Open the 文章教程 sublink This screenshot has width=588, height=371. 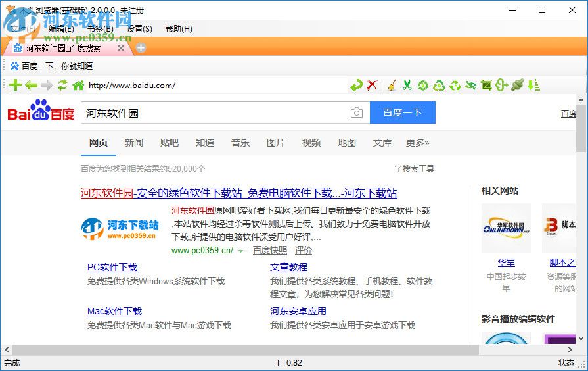289,267
